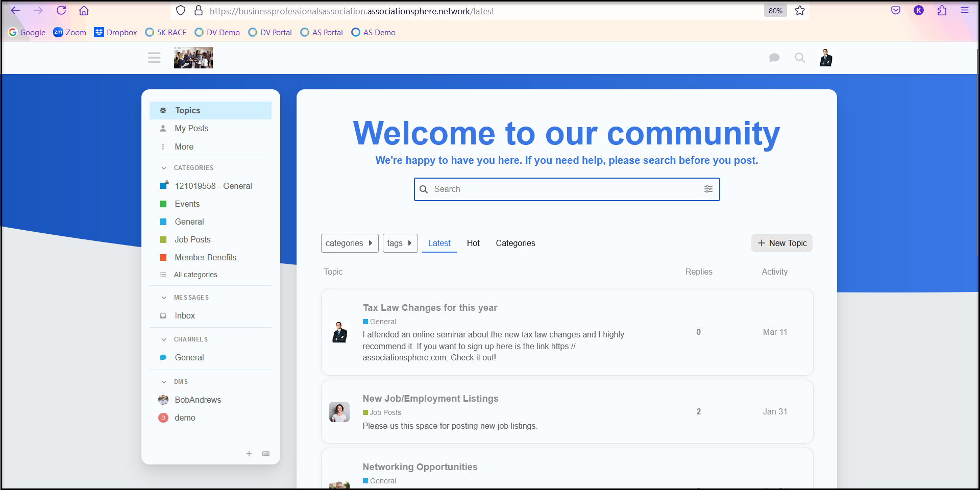The width and height of the screenshot is (980, 490).
Task: Click the plus icon at sidebar bottom
Action: click(x=249, y=454)
